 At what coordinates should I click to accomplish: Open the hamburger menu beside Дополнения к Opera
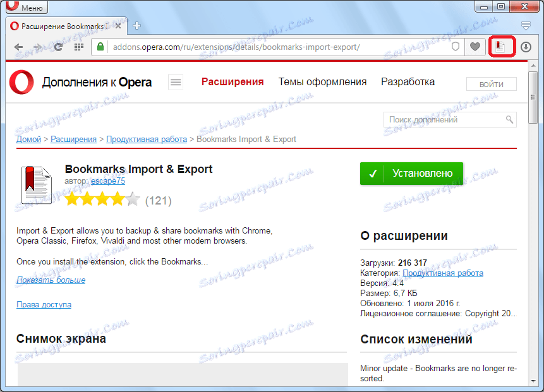click(x=175, y=82)
